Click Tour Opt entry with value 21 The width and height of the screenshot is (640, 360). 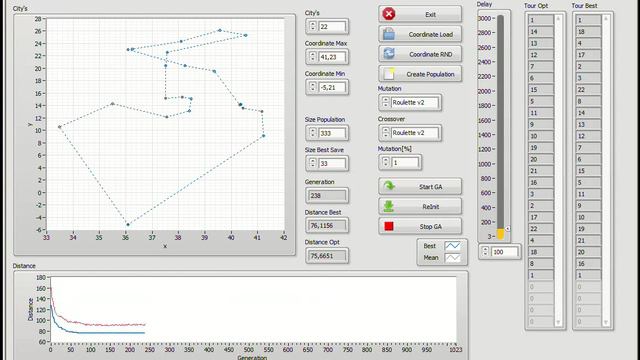[x=540, y=171]
